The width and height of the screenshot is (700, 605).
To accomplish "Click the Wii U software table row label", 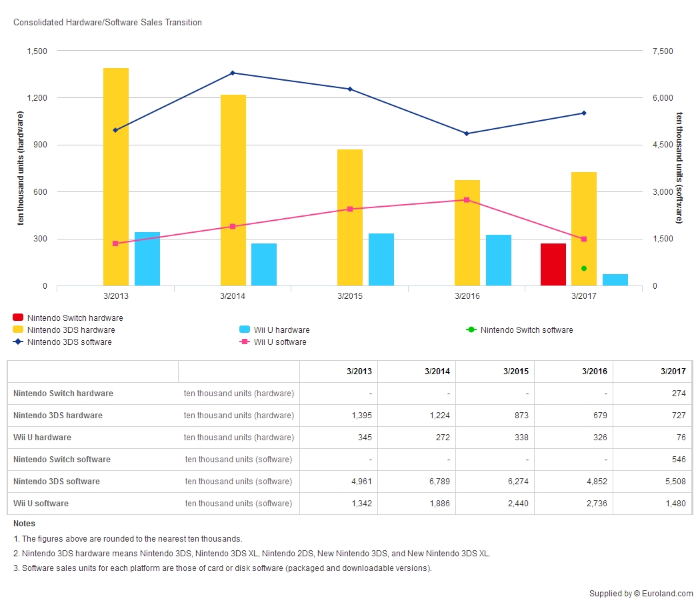I will click(41, 503).
